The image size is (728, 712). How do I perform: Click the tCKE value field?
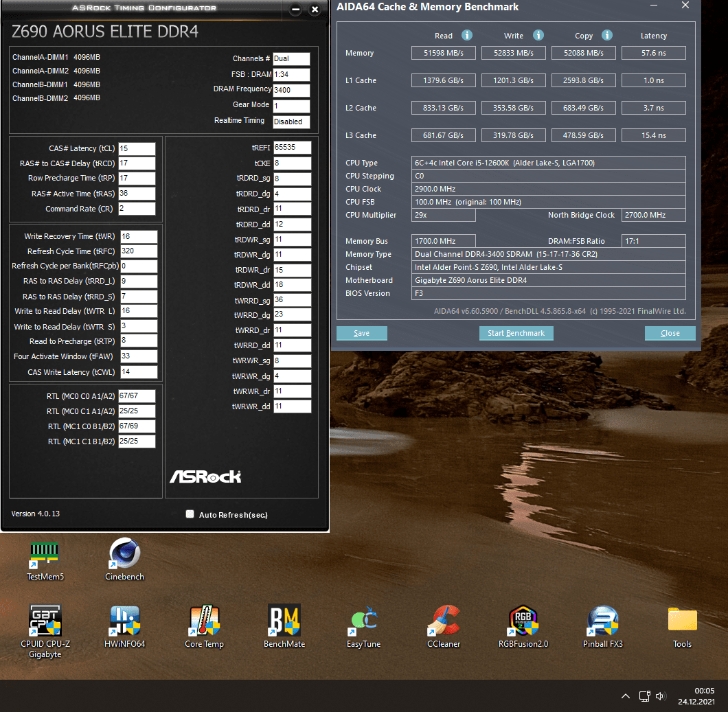[x=292, y=163]
